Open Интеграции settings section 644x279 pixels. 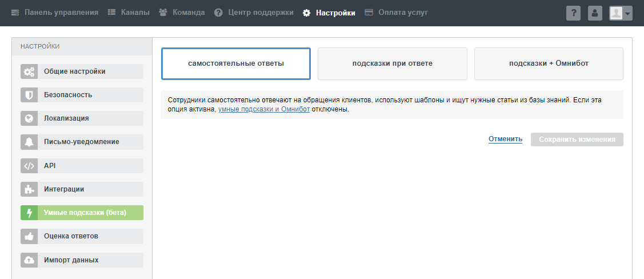(x=82, y=189)
